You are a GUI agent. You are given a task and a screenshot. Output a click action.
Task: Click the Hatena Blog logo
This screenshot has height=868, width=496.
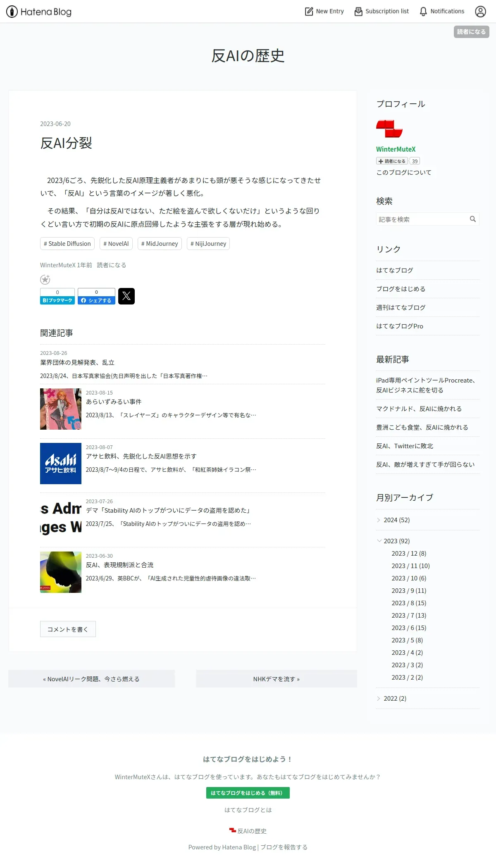tap(39, 12)
